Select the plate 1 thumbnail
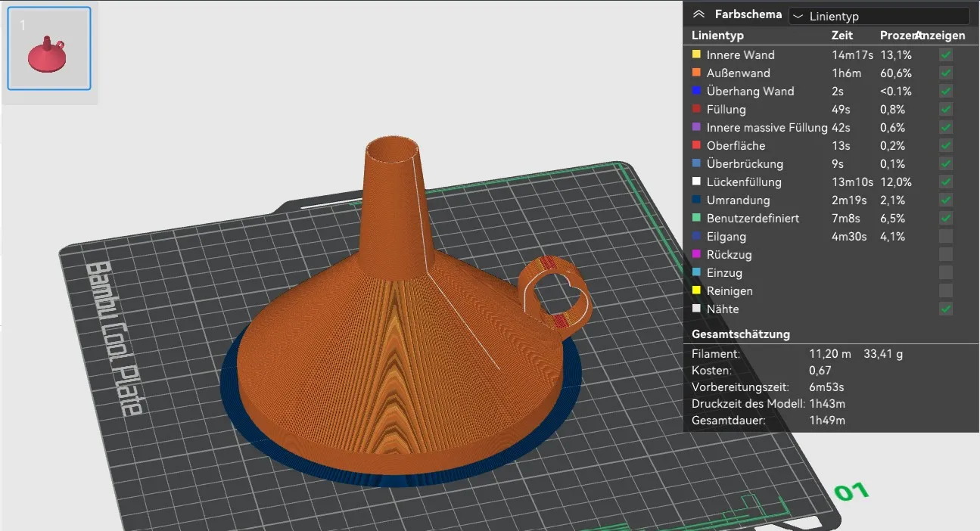The height and width of the screenshot is (531, 980). pos(49,49)
